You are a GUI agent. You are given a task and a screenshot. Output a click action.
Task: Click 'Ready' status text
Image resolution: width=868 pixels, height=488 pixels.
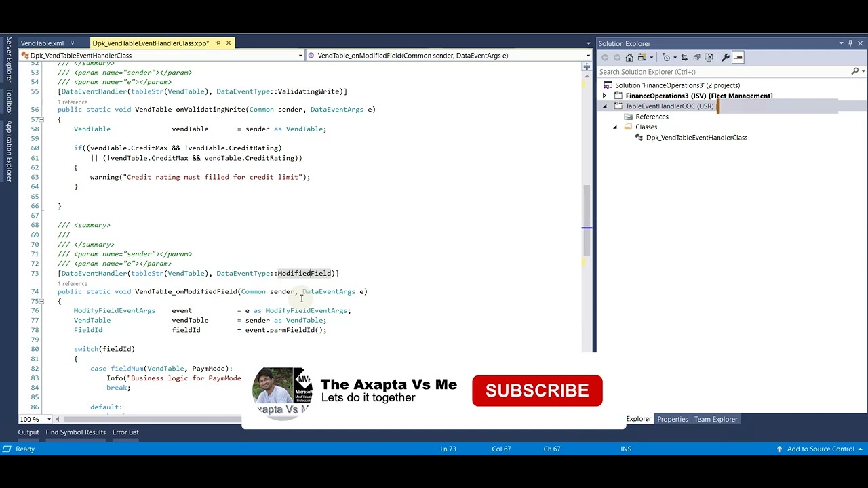point(25,449)
